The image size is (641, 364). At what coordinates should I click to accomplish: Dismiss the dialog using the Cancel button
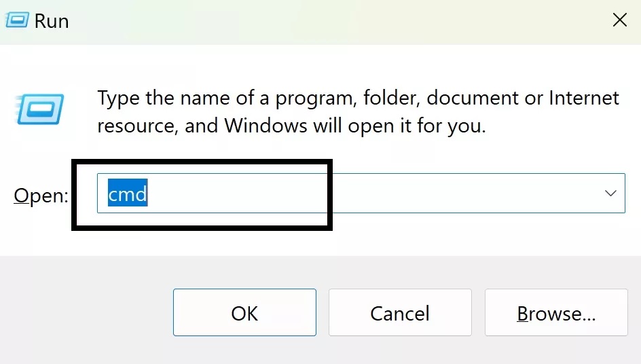click(400, 312)
